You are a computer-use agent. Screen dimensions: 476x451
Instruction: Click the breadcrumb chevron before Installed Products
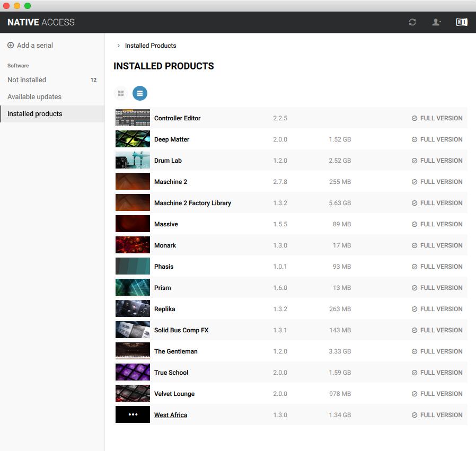tap(118, 46)
